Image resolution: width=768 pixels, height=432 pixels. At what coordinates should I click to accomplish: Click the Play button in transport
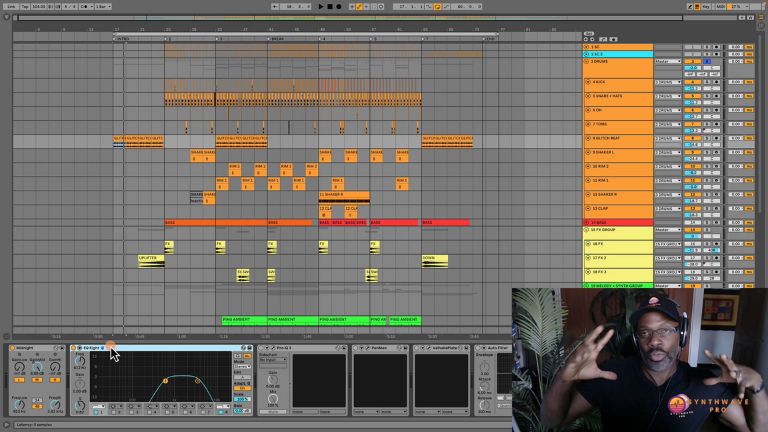(321, 6)
